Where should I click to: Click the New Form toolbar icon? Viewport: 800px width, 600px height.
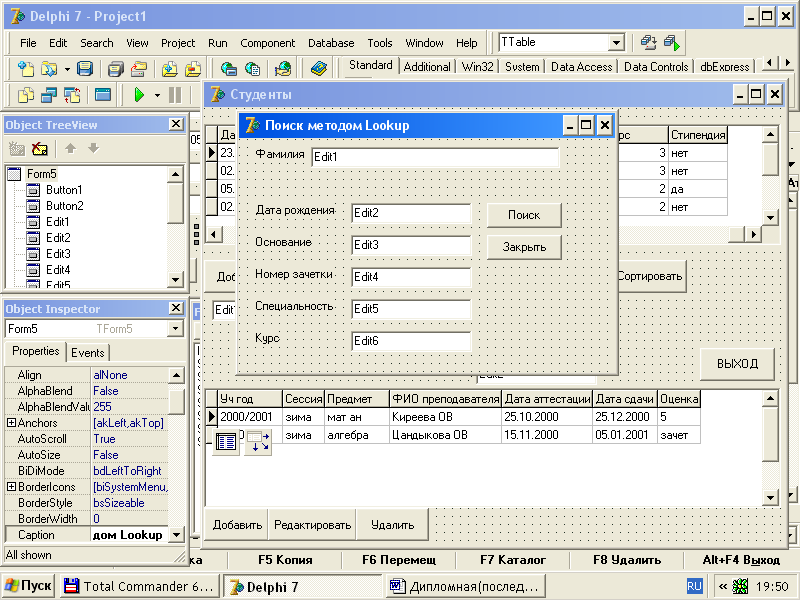tap(103, 95)
